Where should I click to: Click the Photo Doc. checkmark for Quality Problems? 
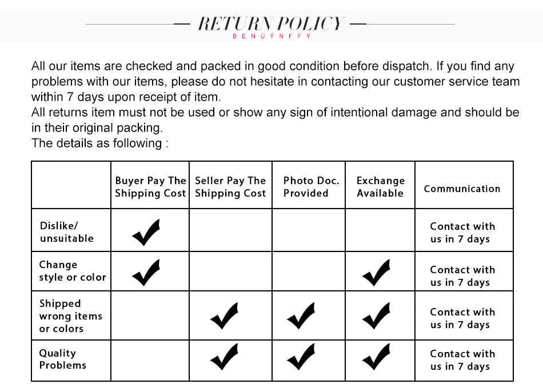click(x=301, y=357)
